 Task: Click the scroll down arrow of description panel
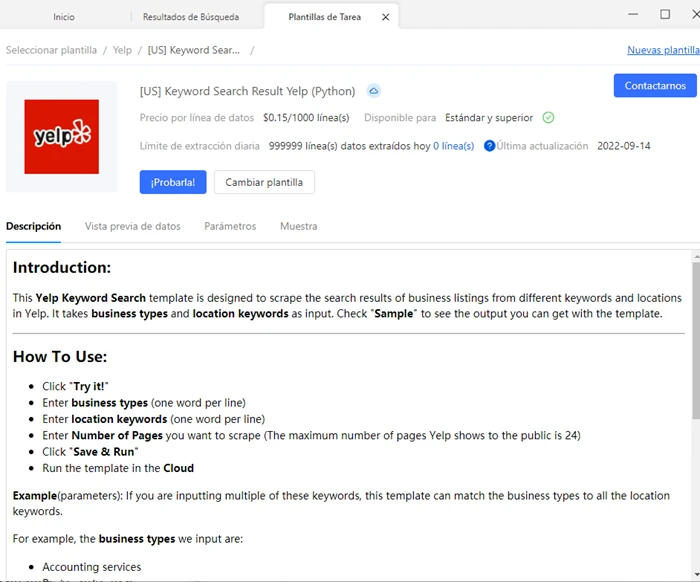pyautogui.click(x=696, y=574)
